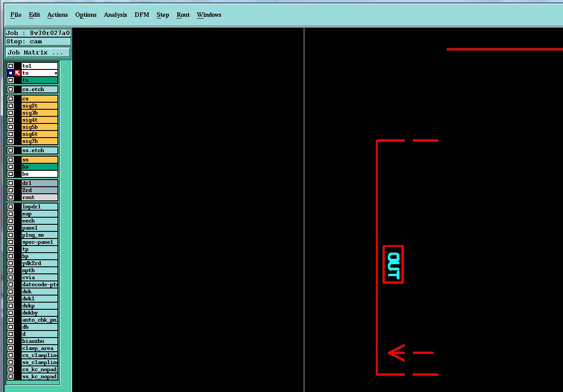Click the dwk1 layer name
The height and width of the screenshot is (392, 563).
pos(40,299)
